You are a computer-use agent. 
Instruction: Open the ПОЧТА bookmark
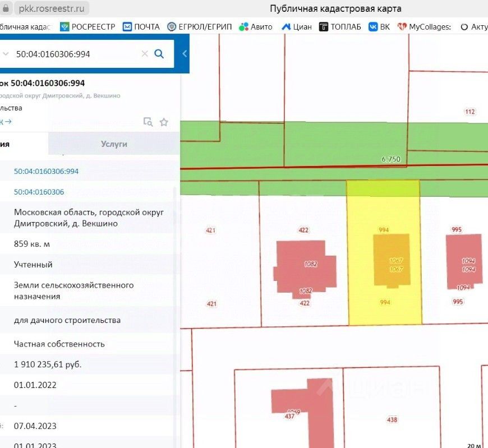pyautogui.click(x=141, y=26)
